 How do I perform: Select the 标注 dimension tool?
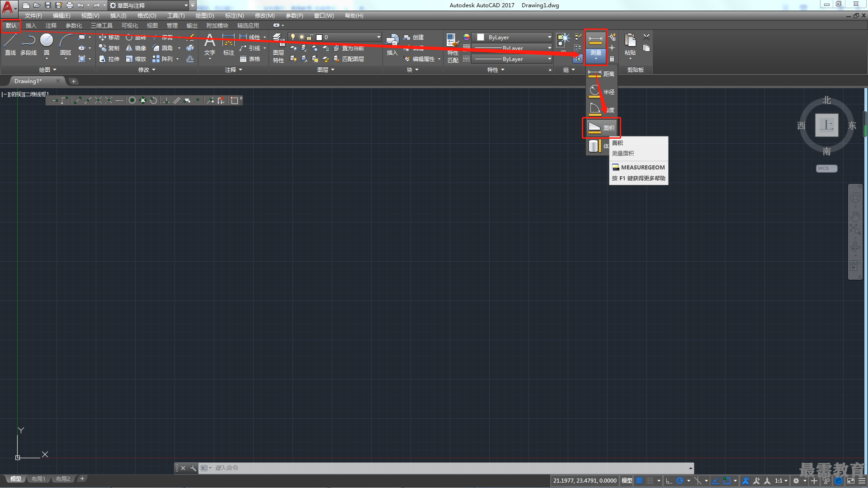tap(228, 45)
